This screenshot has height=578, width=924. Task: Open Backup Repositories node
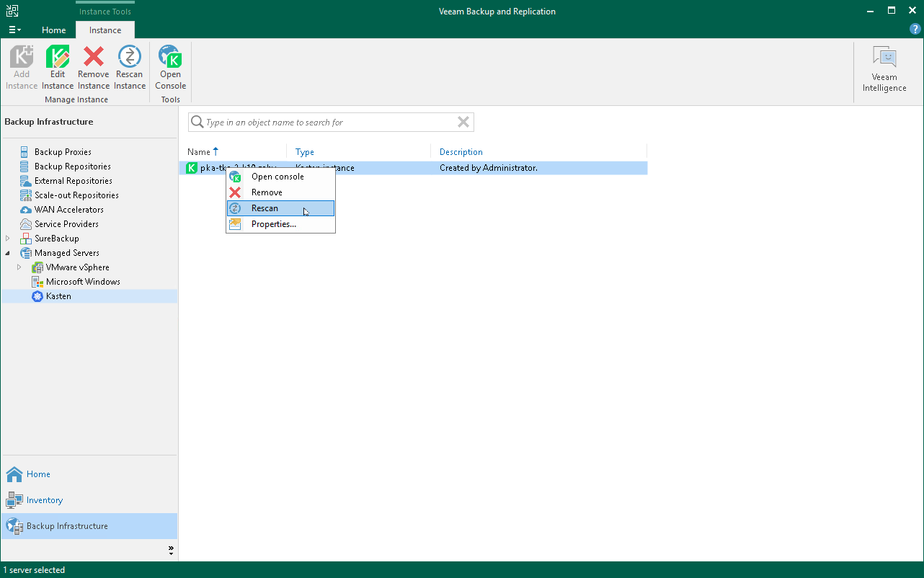click(x=72, y=166)
